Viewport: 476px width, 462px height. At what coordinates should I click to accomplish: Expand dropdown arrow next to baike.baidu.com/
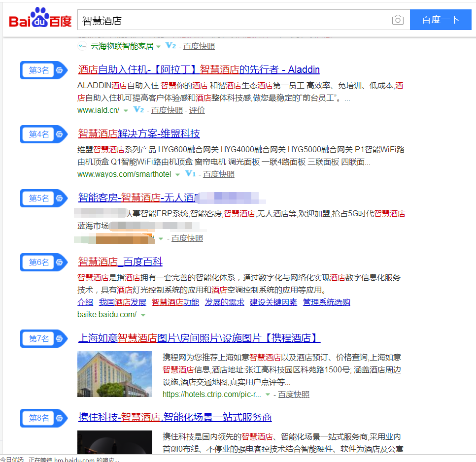(x=143, y=315)
